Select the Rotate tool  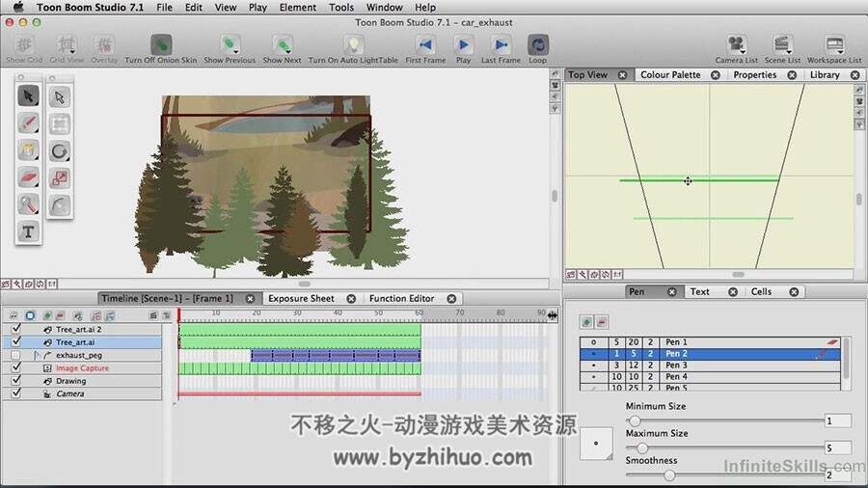[59, 151]
